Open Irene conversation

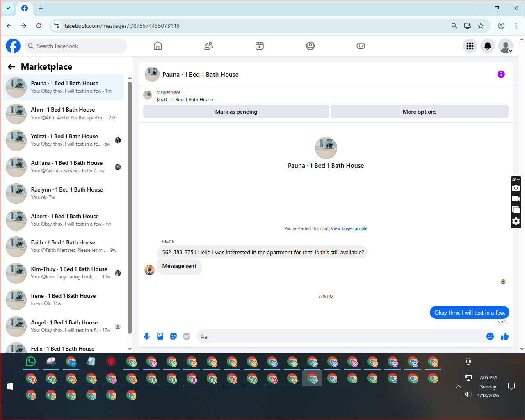click(64, 300)
